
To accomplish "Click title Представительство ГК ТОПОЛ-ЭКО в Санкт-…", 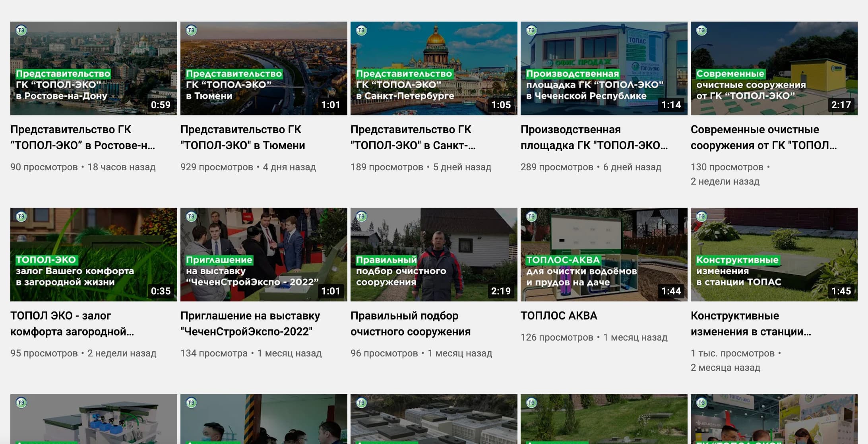I will point(413,138).
